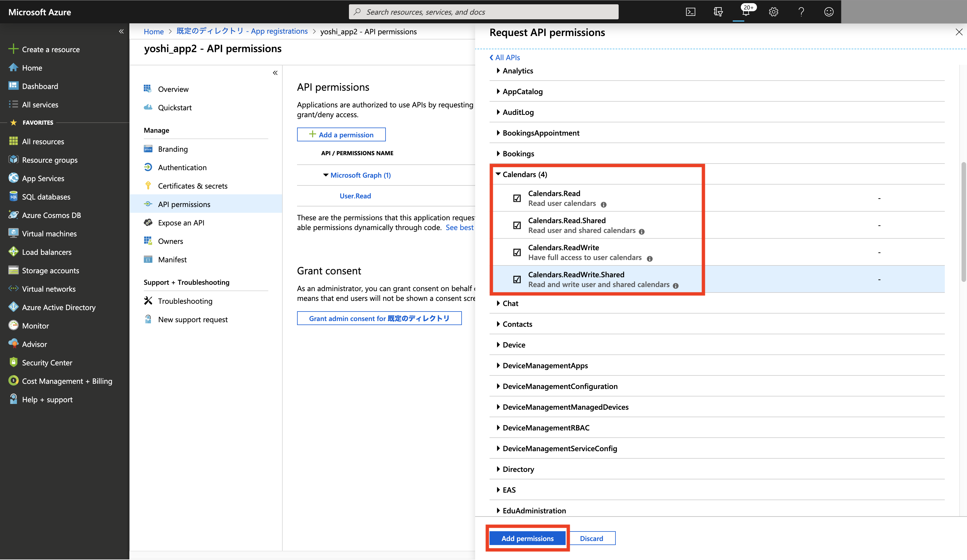This screenshot has height=560, width=967.
Task: Open the portal Settings gear icon
Action: (773, 12)
